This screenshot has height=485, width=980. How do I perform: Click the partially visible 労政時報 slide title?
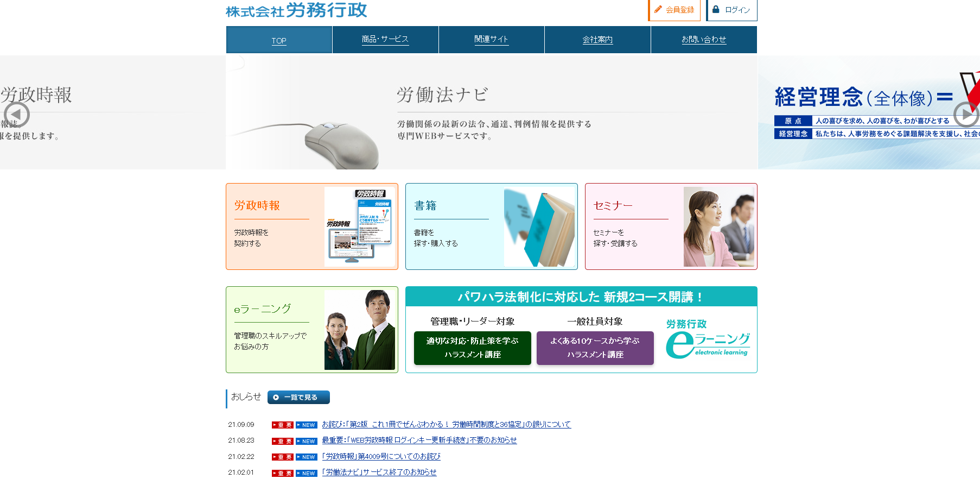36,95
